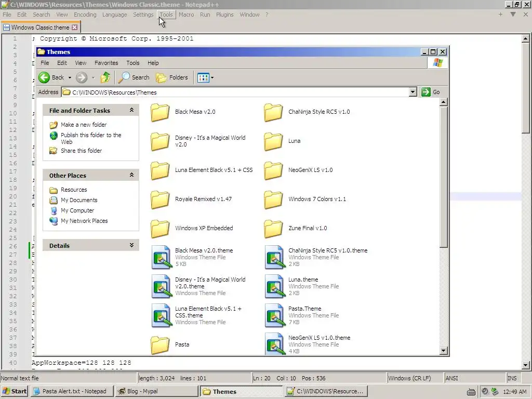Close the Windows Classic.theme tab red X
Image resolution: width=532 pixels, height=399 pixels.
point(75,28)
